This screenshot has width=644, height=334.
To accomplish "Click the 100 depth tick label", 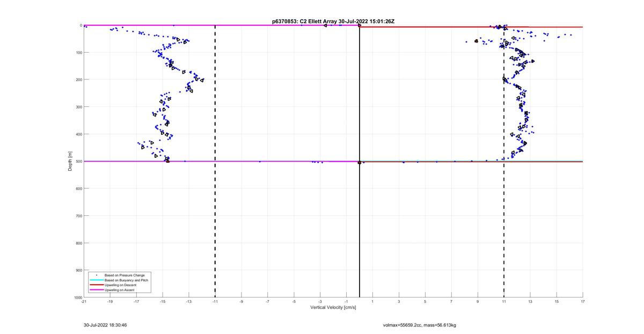I will coord(78,53).
